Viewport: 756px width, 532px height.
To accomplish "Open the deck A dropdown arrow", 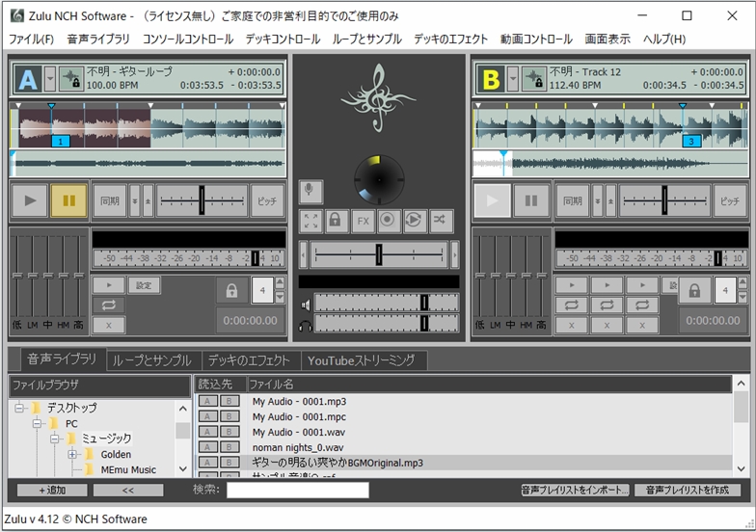I will tap(50, 79).
